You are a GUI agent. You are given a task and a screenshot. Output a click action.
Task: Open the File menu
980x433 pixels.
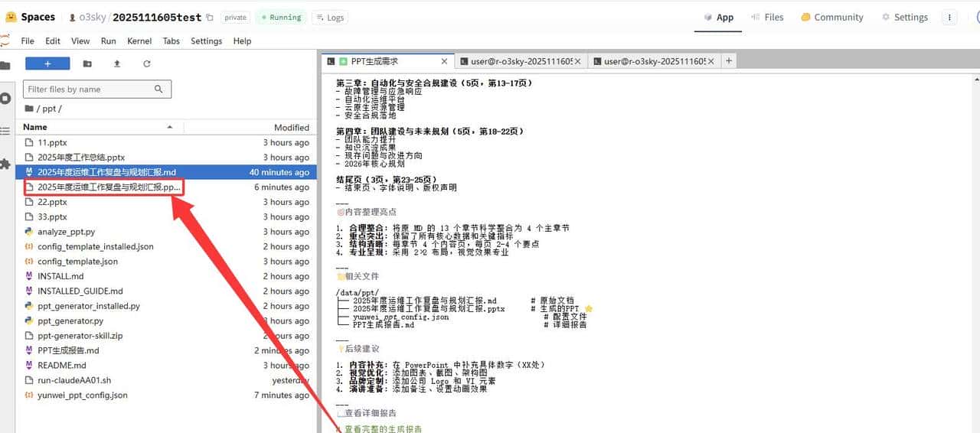point(28,41)
